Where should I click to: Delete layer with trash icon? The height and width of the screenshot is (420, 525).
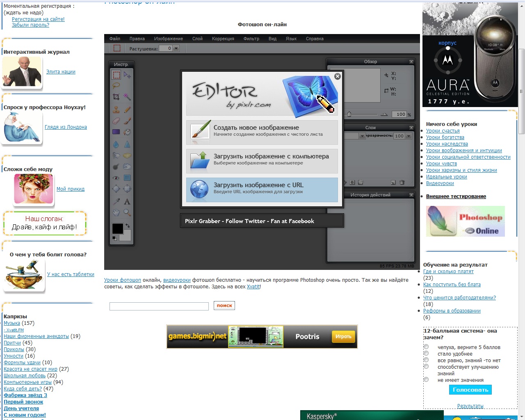click(x=402, y=183)
